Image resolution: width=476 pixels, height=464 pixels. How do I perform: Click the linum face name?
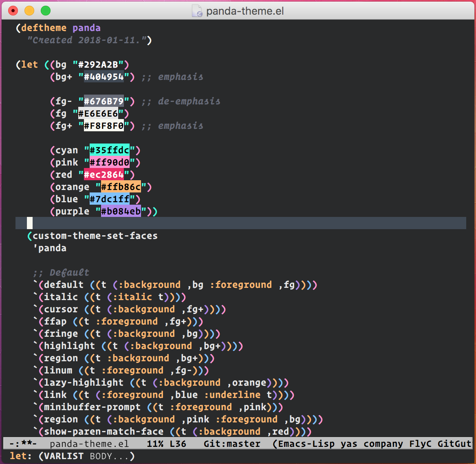(x=58, y=370)
